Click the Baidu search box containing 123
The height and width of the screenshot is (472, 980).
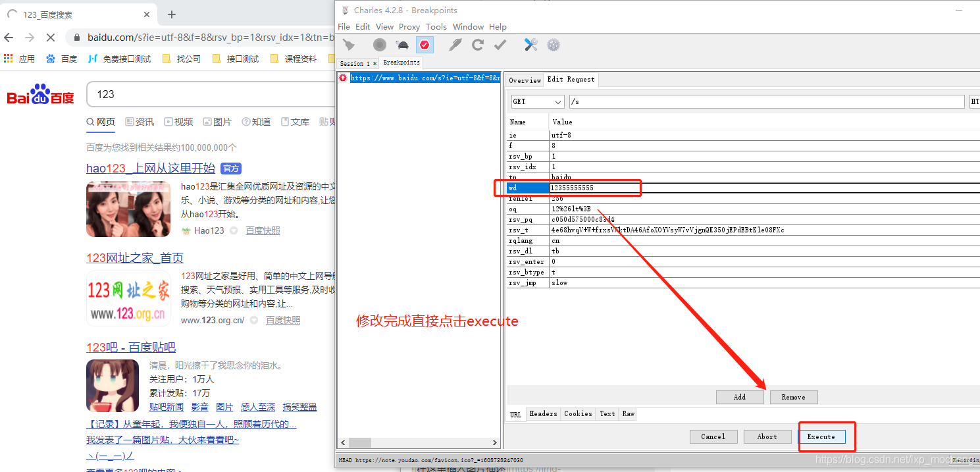(211, 94)
